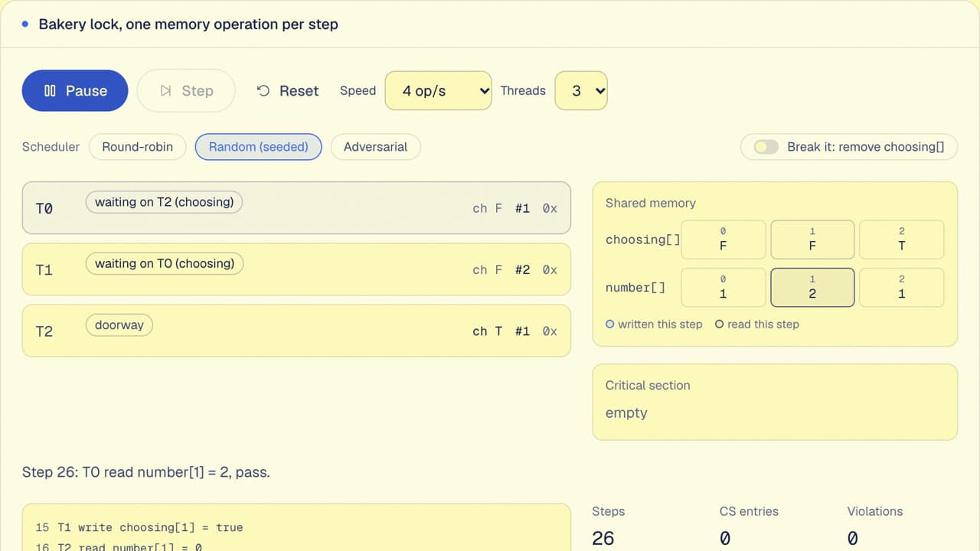Click the waiting on T0 (choosing) badge

pos(164,264)
